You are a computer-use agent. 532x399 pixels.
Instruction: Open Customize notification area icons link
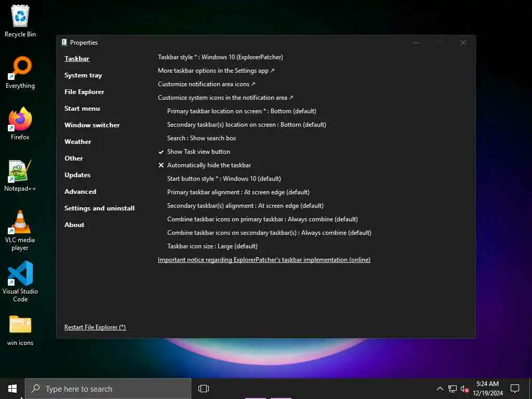point(207,84)
